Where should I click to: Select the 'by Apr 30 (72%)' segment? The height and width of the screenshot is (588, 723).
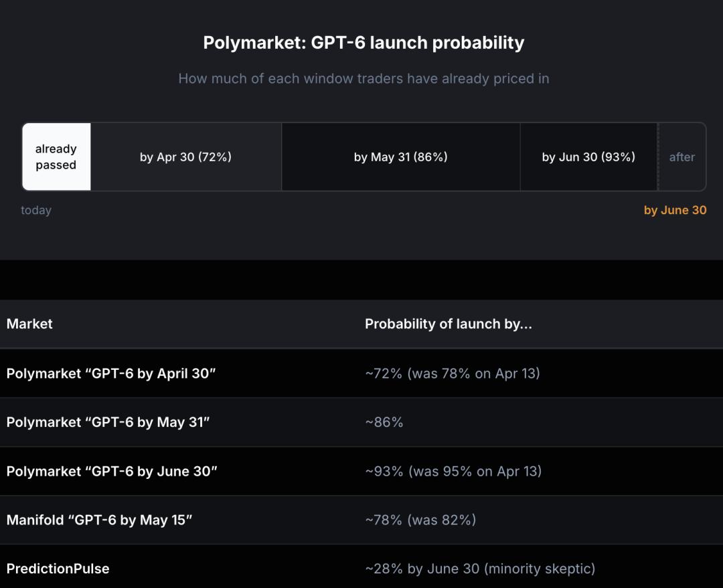point(185,157)
